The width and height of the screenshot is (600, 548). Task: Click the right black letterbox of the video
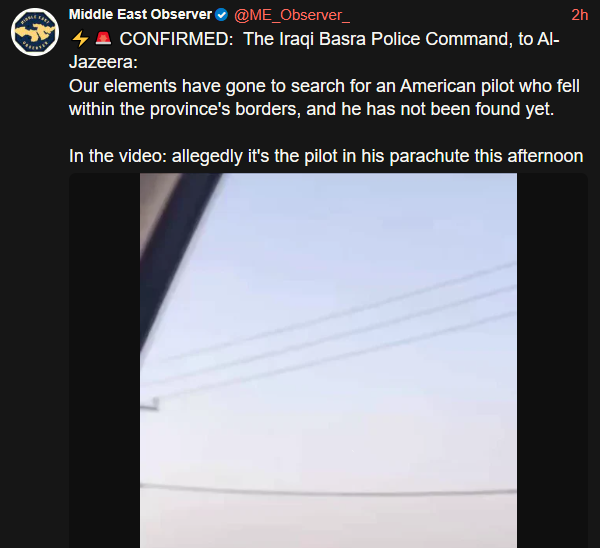pyautogui.click(x=552, y=360)
